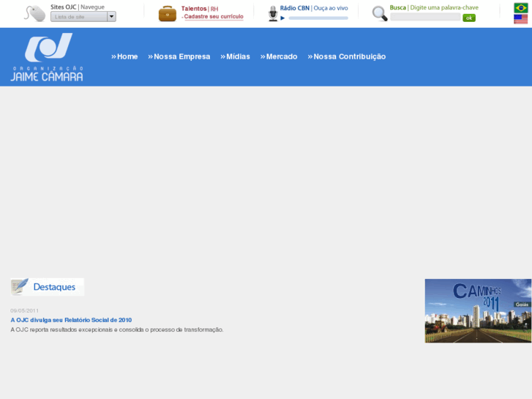Click the dropdown arrow of the site list
Image resolution: width=532 pixels, height=399 pixels.
click(112, 17)
